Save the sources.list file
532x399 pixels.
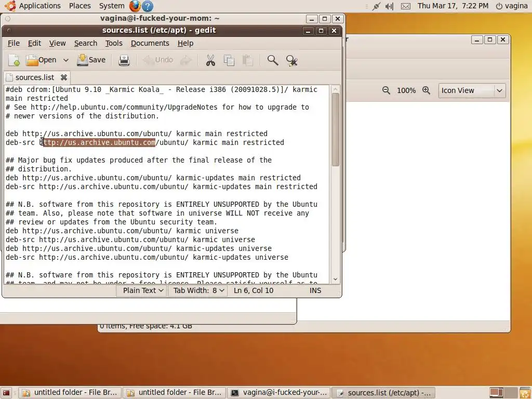[x=91, y=60]
